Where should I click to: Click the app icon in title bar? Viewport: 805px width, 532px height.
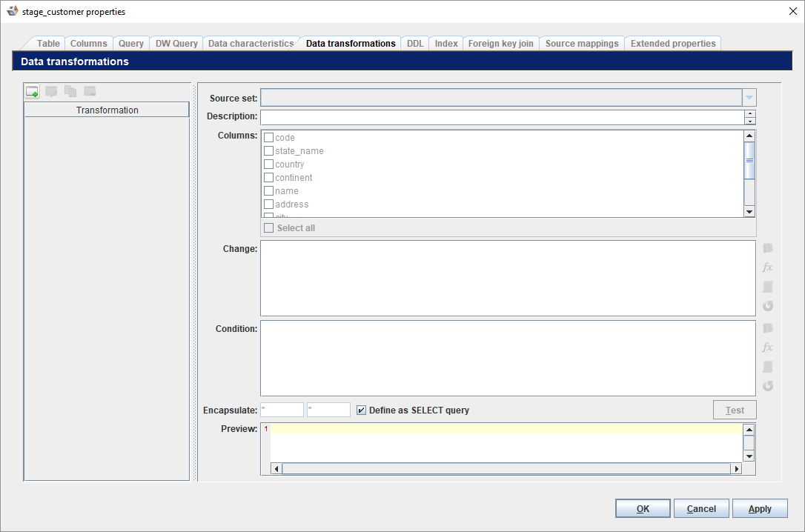[13, 11]
